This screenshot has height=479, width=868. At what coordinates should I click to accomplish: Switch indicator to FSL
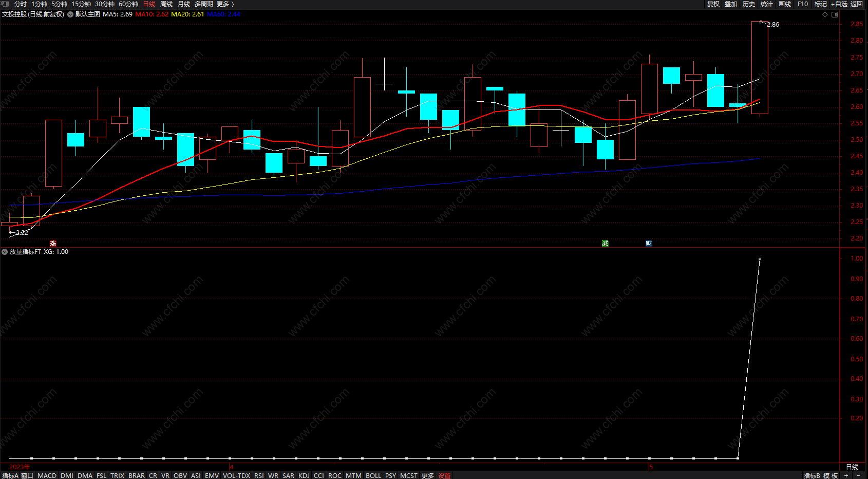pos(102,475)
